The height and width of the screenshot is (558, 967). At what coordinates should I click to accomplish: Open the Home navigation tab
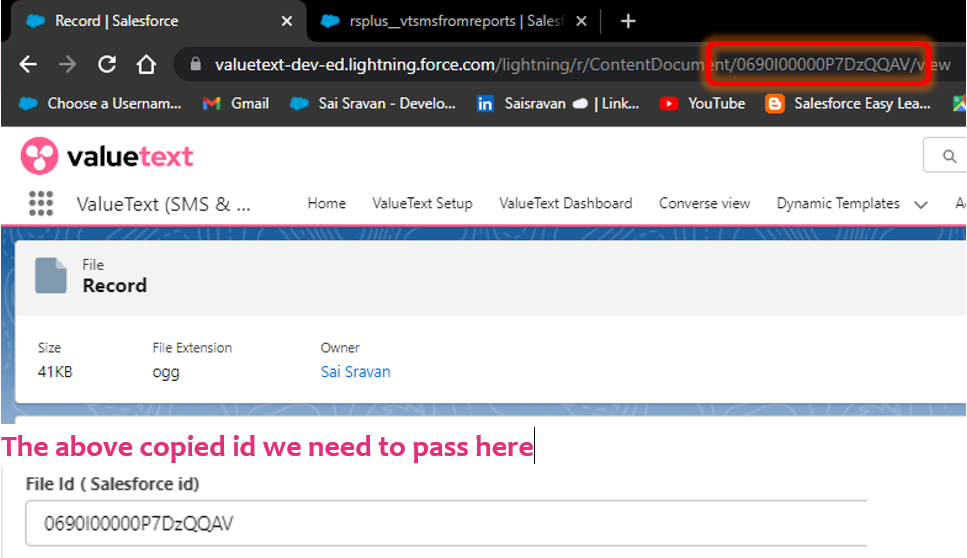point(326,203)
